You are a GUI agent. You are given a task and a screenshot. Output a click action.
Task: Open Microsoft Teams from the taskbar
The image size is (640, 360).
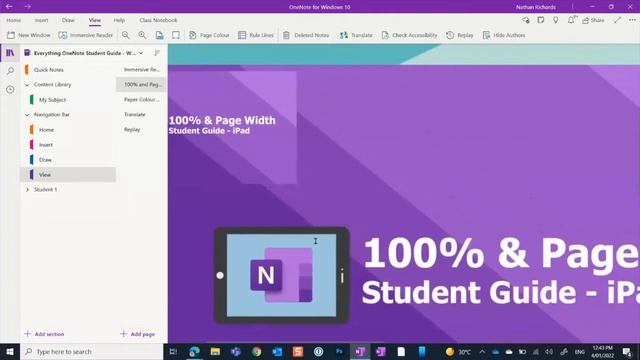pyautogui.click(x=236, y=351)
